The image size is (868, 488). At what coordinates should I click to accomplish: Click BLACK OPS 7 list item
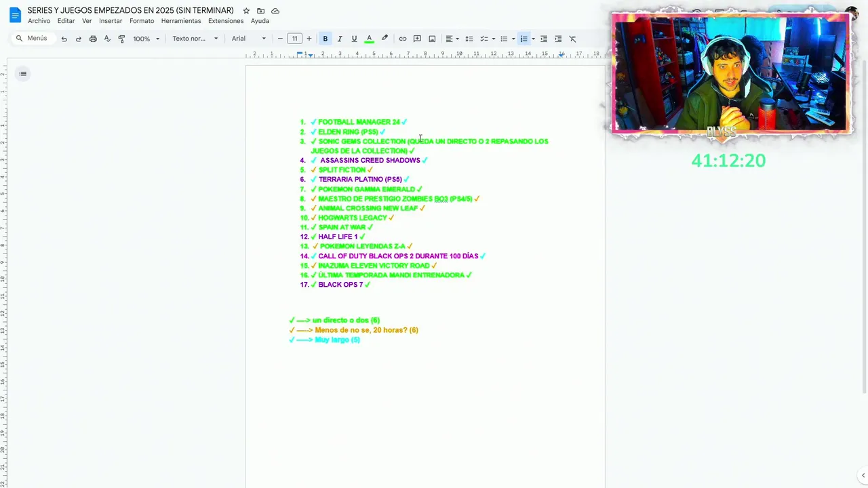[340, 285]
